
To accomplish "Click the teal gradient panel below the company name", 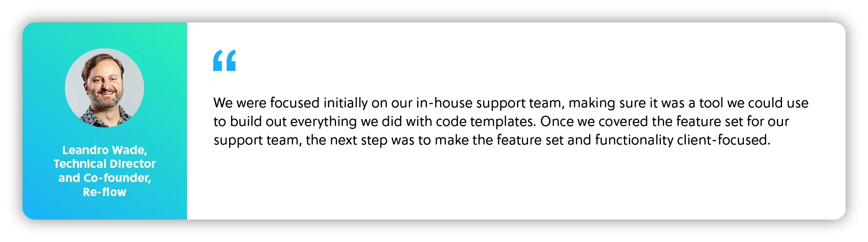I will click(x=105, y=208).
